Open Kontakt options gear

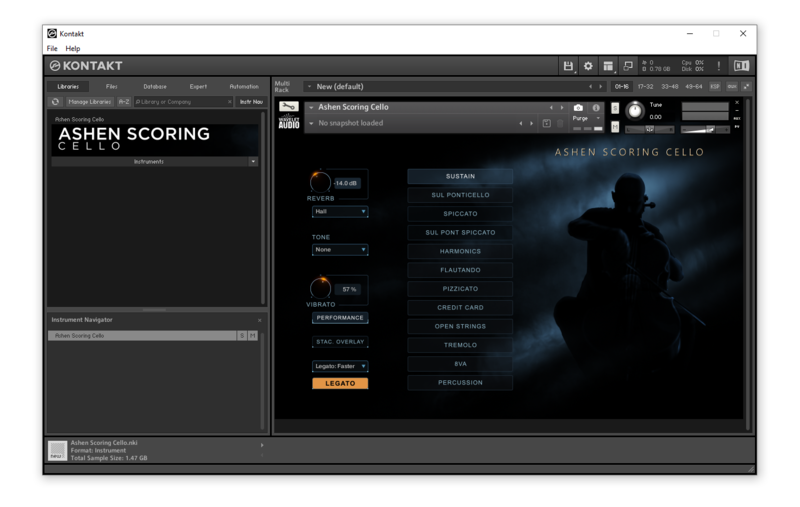pyautogui.click(x=588, y=66)
